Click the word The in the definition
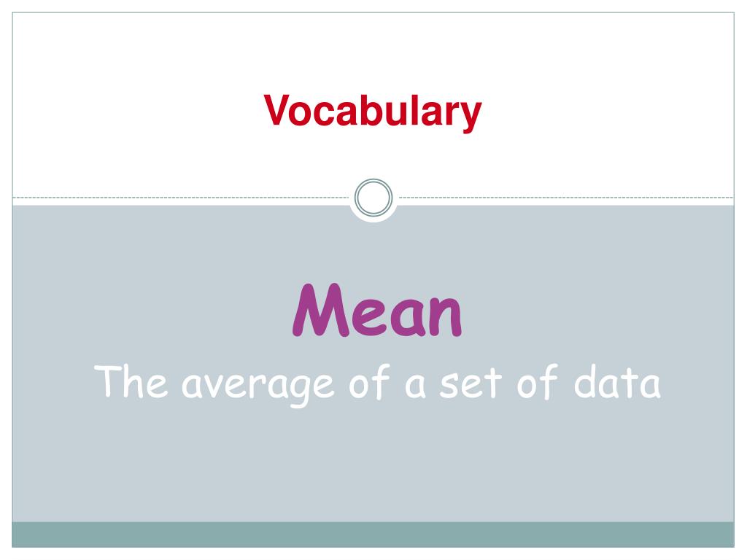The image size is (747, 560). [131, 381]
